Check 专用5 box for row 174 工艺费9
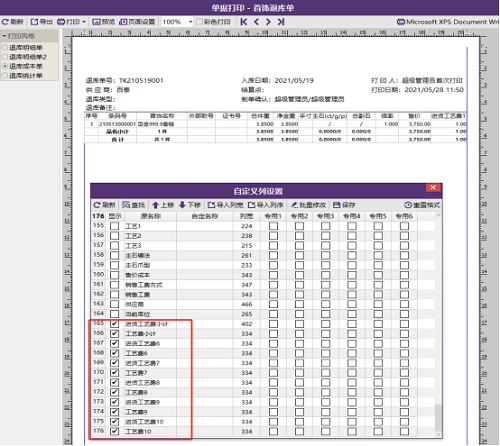The image size is (500, 446). point(378,412)
